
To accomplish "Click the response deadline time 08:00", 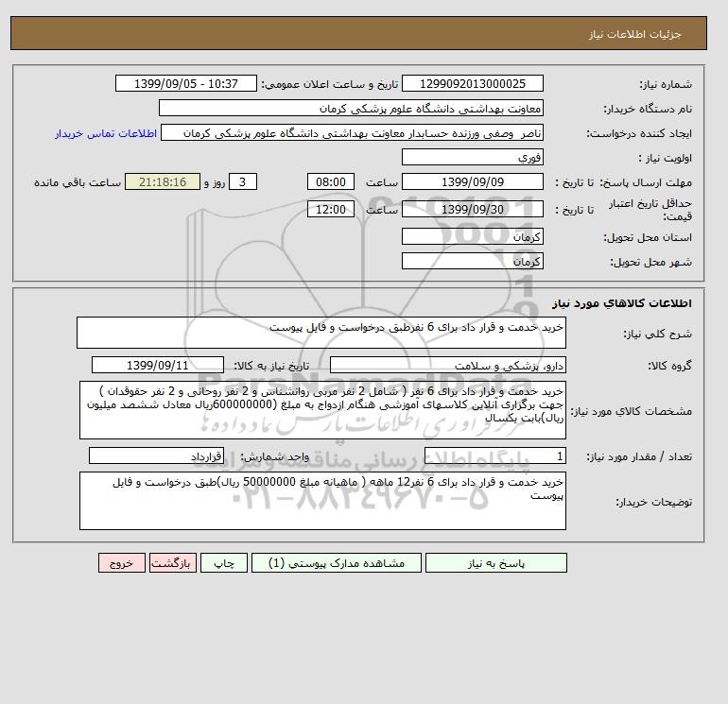I will (x=331, y=182).
